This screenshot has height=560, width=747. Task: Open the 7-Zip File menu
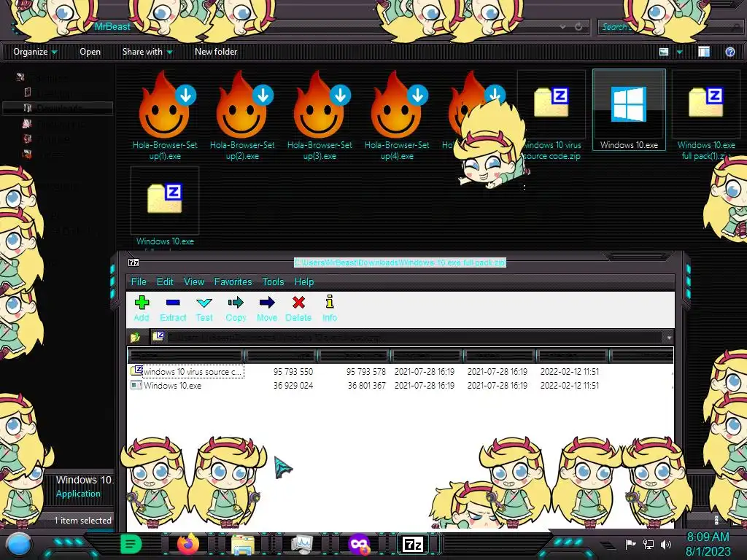(139, 282)
